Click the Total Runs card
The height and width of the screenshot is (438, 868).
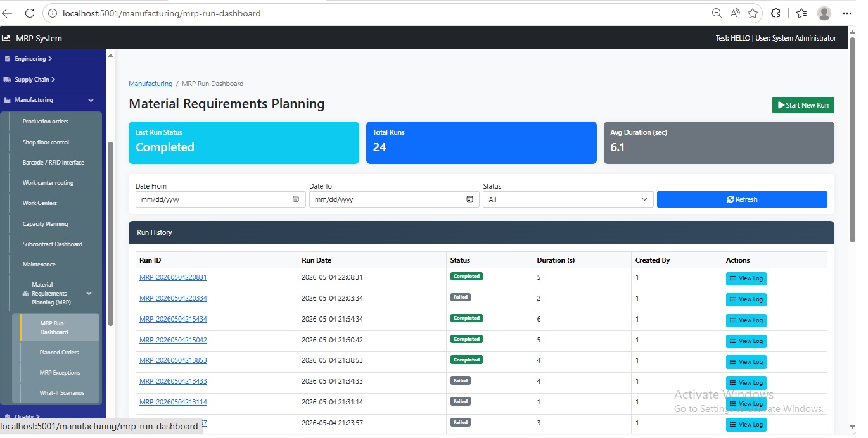click(x=482, y=142)
